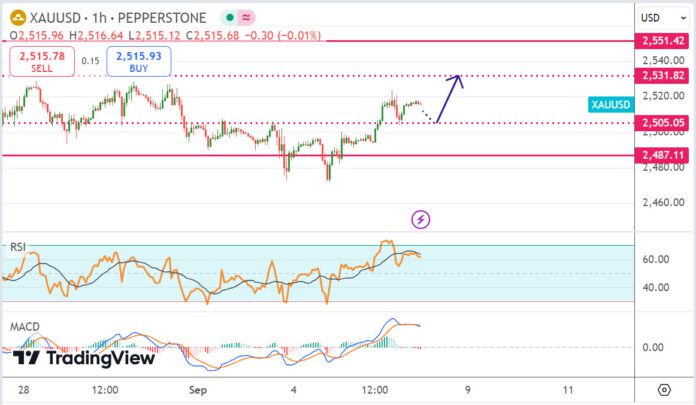Open the USD currency dropdown
This screenshot has width=696, height=405.
663,18
